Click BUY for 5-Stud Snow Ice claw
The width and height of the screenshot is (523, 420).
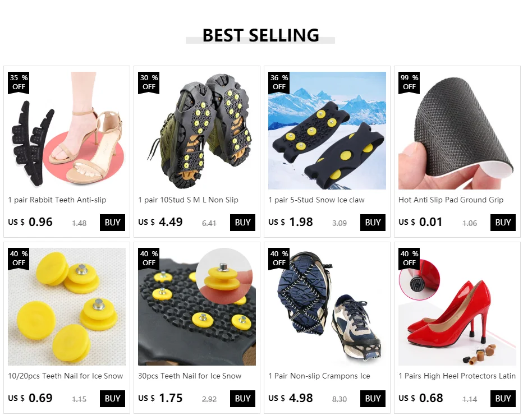tap(373, 223)
